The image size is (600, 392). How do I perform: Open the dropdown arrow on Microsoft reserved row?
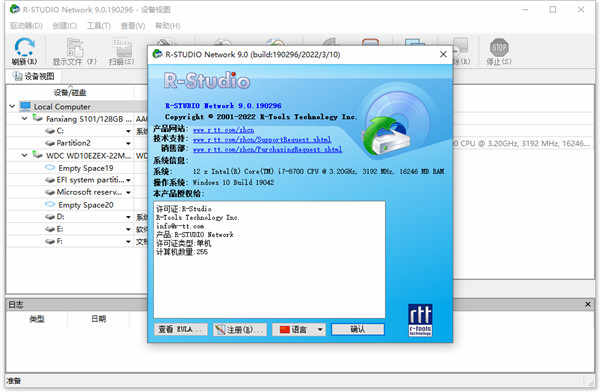point(129,193)
